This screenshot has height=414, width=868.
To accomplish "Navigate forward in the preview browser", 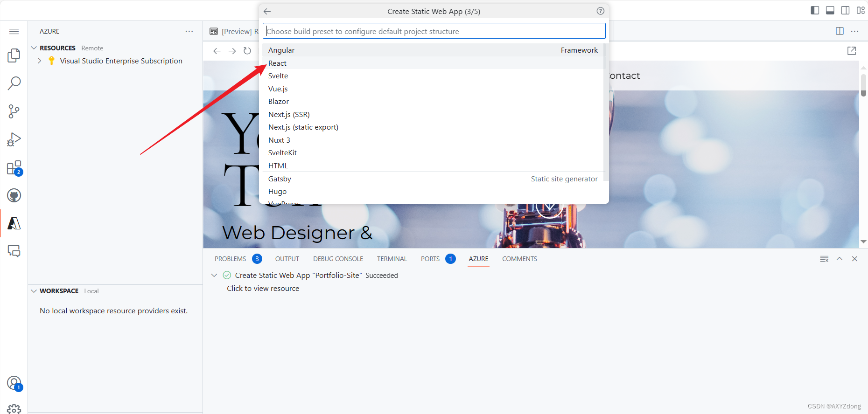I will pyautogui.click(x=232, y=51).
